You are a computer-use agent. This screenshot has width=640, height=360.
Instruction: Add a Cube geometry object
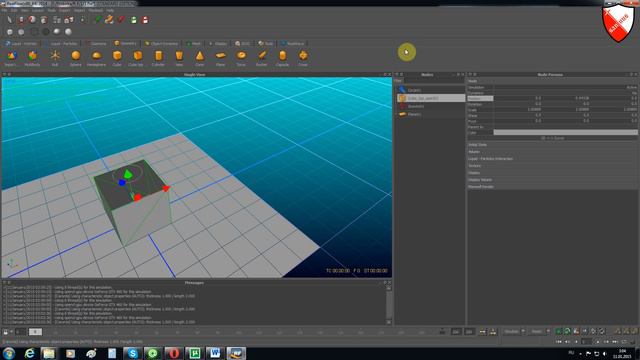[117, 58]
